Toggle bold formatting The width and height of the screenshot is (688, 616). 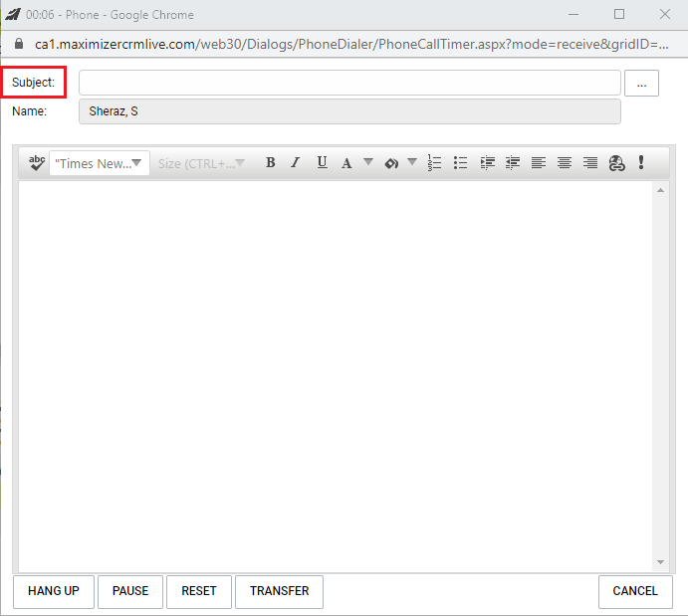pos(270,163)
